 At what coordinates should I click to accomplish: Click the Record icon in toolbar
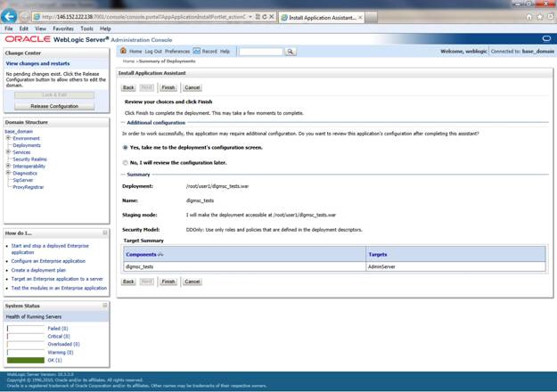(197, 52)
